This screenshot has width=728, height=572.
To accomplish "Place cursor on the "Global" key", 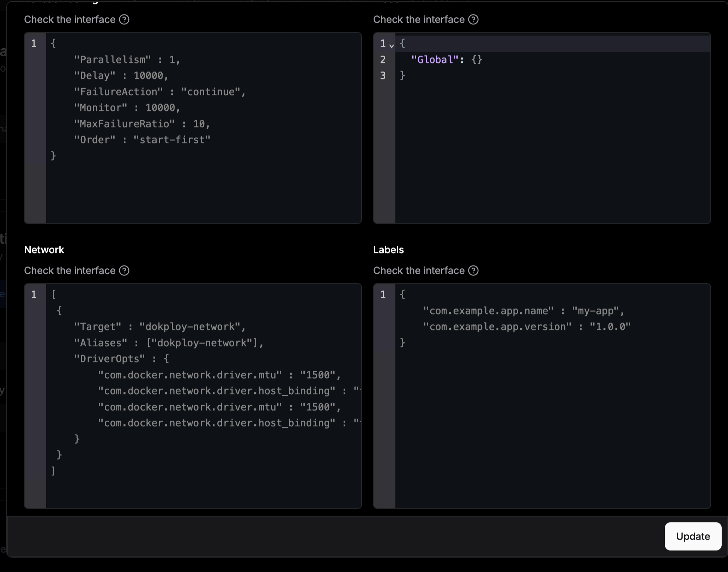I will (x=435, y=60).
